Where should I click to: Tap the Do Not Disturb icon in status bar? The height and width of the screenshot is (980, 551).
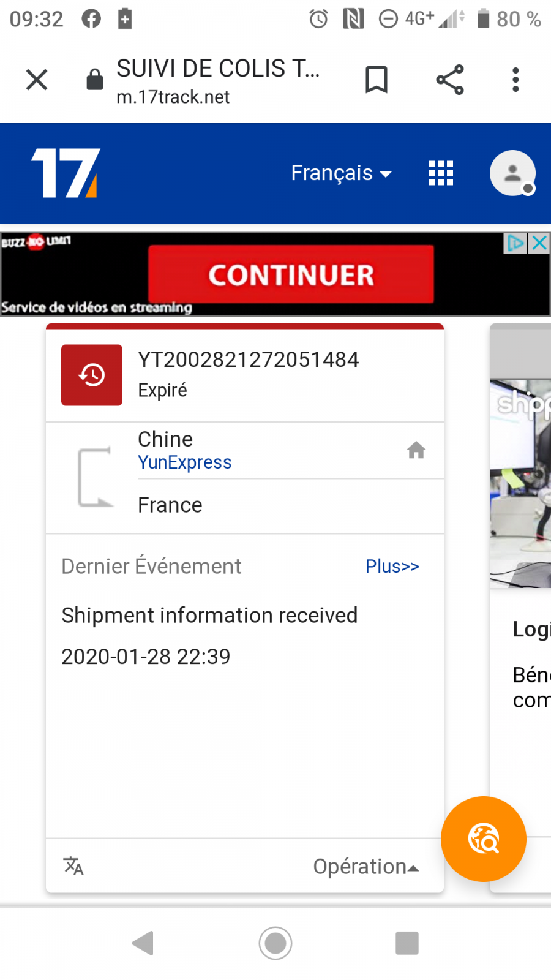pyautogui.click(x=388, y=19)
